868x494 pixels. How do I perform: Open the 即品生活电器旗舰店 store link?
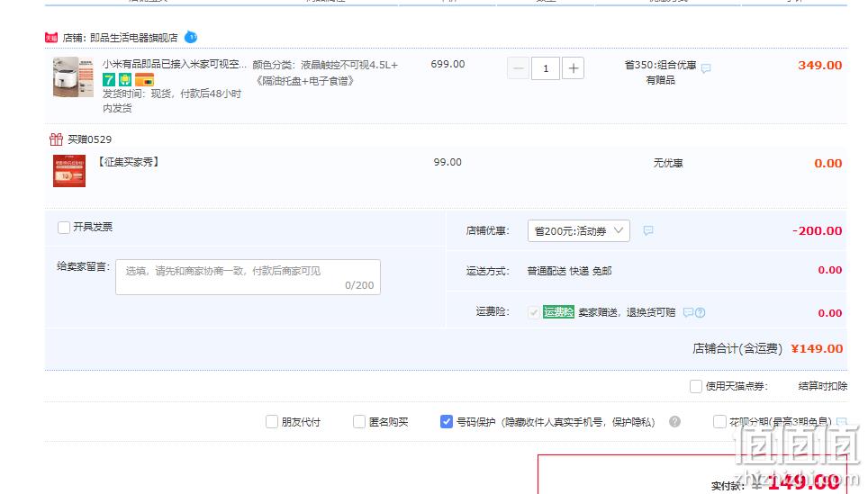(134, 38)
